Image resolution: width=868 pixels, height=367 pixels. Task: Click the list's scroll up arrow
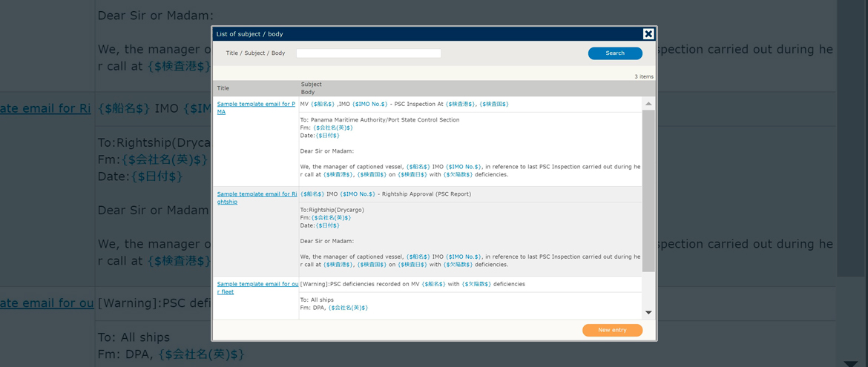point(648,104)
